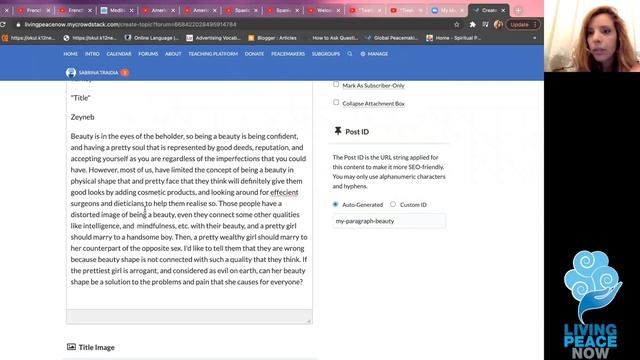
Task: Click the name Zeyneb in editor
Action: 82,117
